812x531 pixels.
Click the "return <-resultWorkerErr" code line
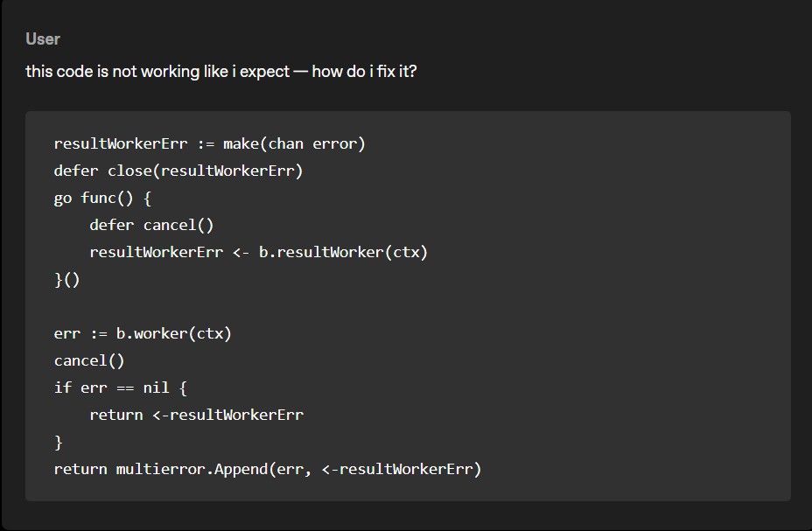tap(196, 415)
